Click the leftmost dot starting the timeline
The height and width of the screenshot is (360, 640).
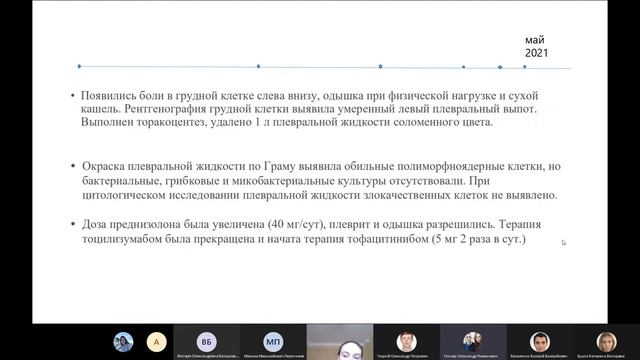point(79,66)
